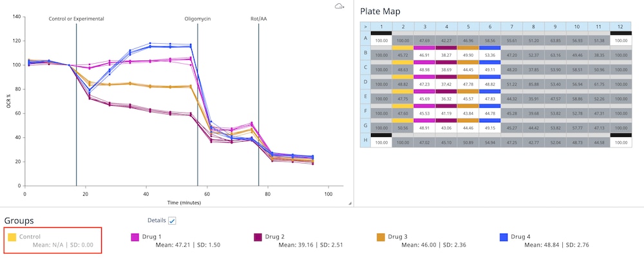Select column 12 header in plate map
The image size is (644, 266).
621,26
